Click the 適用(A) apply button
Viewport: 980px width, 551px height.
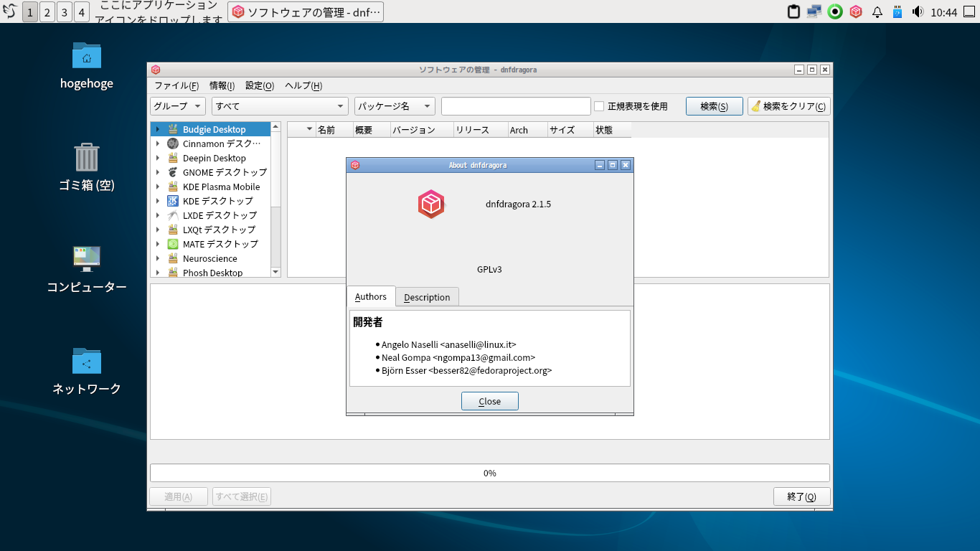point(179,496)
